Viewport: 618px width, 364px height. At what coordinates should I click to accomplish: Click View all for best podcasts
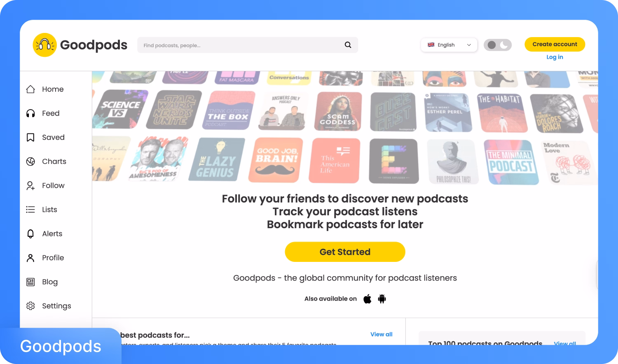[381, 334]
